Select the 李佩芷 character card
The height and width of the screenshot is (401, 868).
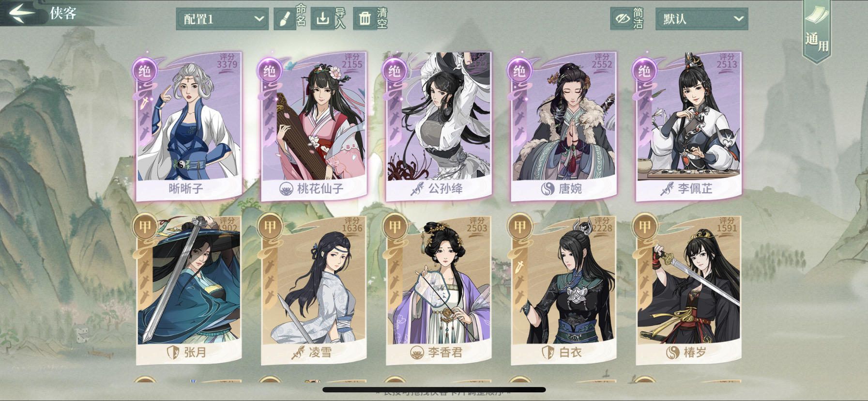point(688,126)
